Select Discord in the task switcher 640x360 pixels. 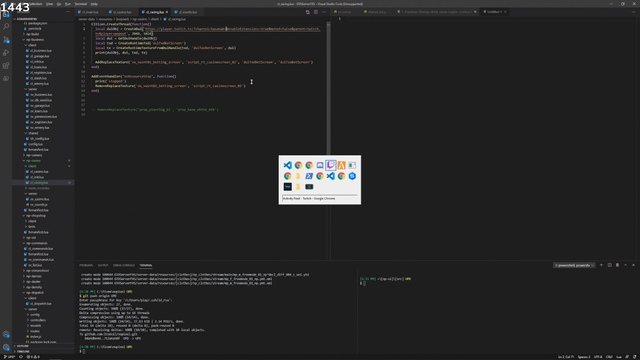click(x=320, y=165)
